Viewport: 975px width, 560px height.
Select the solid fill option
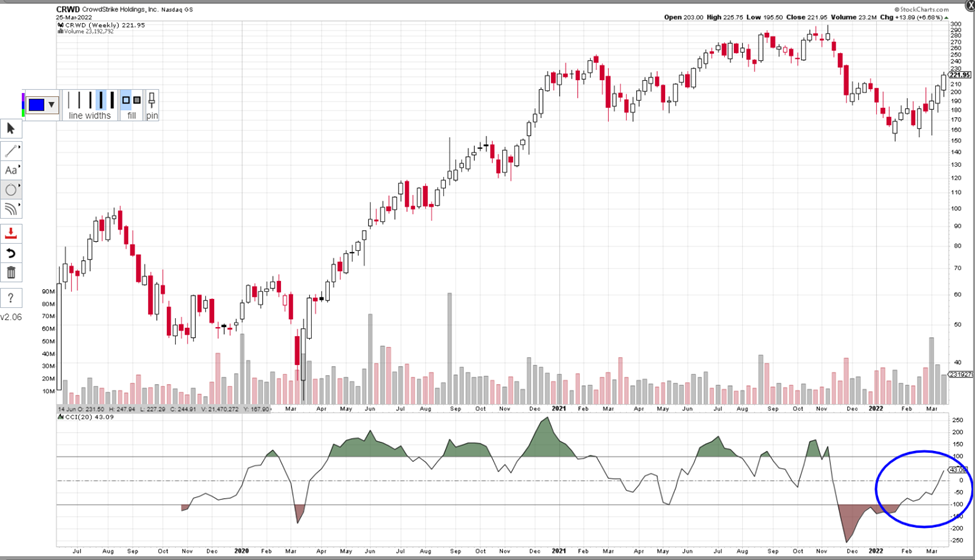click(x=137, y=100)
